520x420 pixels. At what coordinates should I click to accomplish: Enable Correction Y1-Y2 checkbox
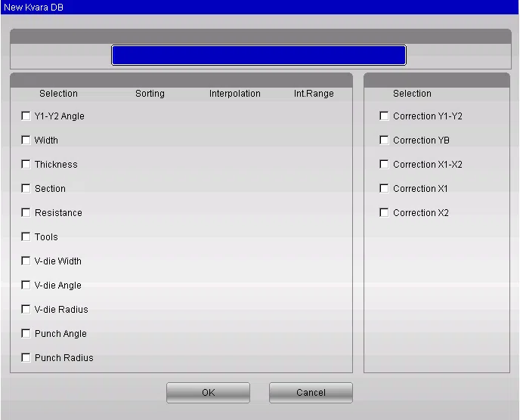[x=384, y=116]
